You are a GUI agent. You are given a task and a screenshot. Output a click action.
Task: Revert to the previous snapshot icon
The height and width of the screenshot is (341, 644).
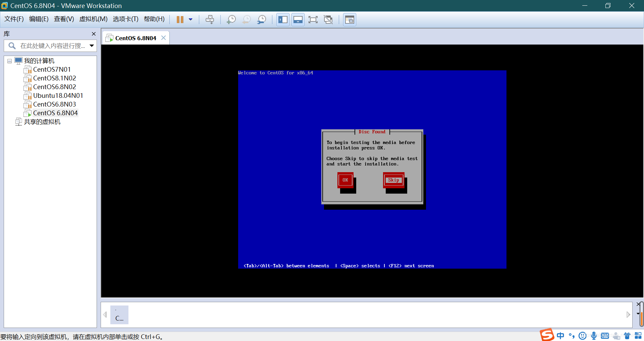coord(247,19)
